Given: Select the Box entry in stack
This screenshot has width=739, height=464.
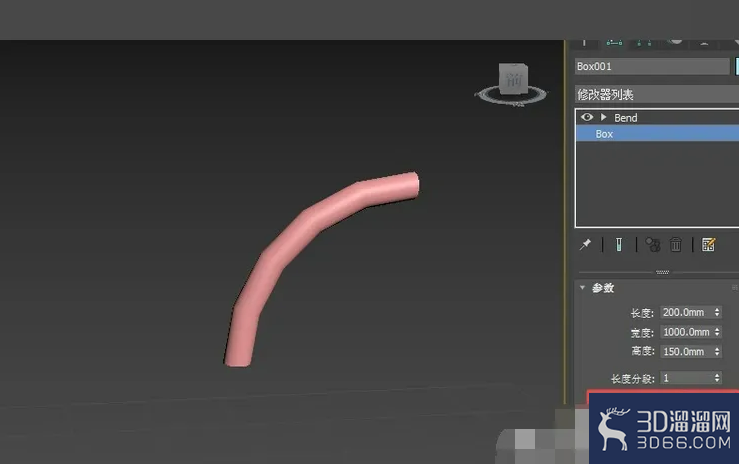Looking at the screenshot, I should 657,134.
